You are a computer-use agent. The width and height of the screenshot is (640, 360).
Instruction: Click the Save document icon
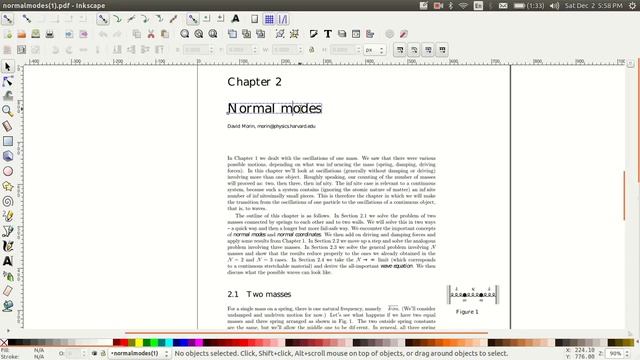click(36, 34)
